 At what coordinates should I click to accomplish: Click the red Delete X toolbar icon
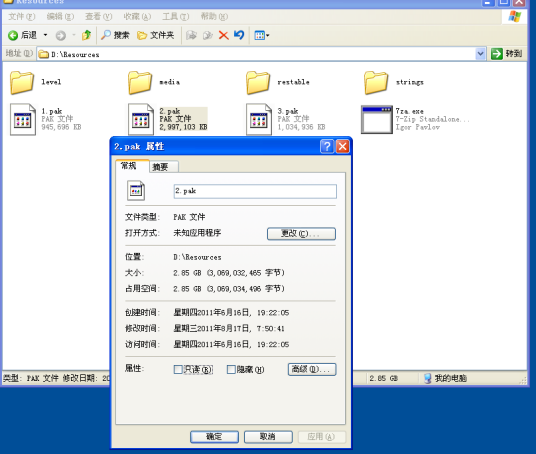pyautogui.click(x=224, y=35)
